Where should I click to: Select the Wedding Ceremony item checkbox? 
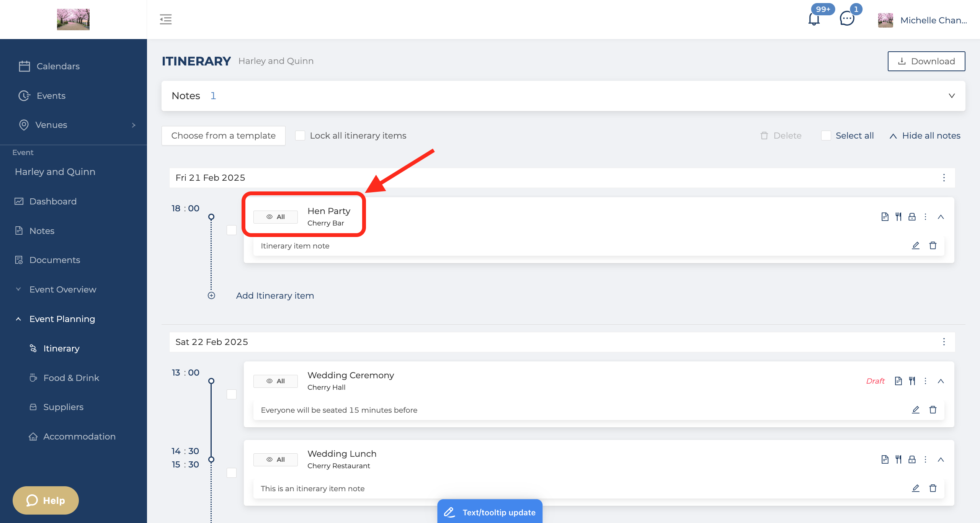(232, 394)
